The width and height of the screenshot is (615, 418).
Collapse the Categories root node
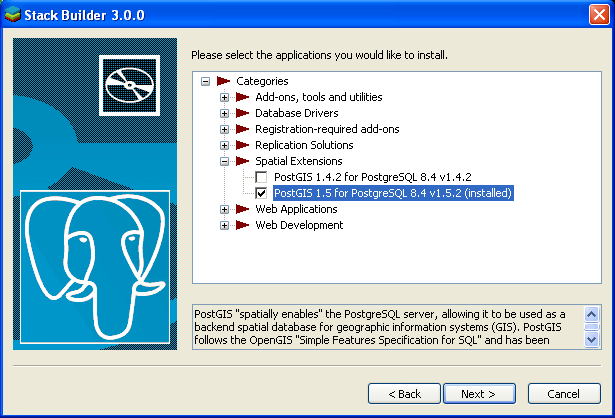pyautogui.click(x=205, y=81)
